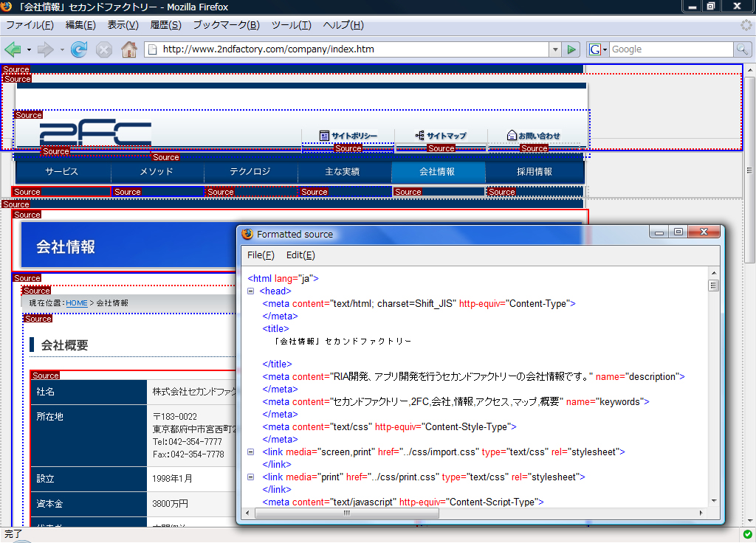Click the green Go arrow beside the address bar
Screen dimensions: 756x543
(x=571, y=49)
